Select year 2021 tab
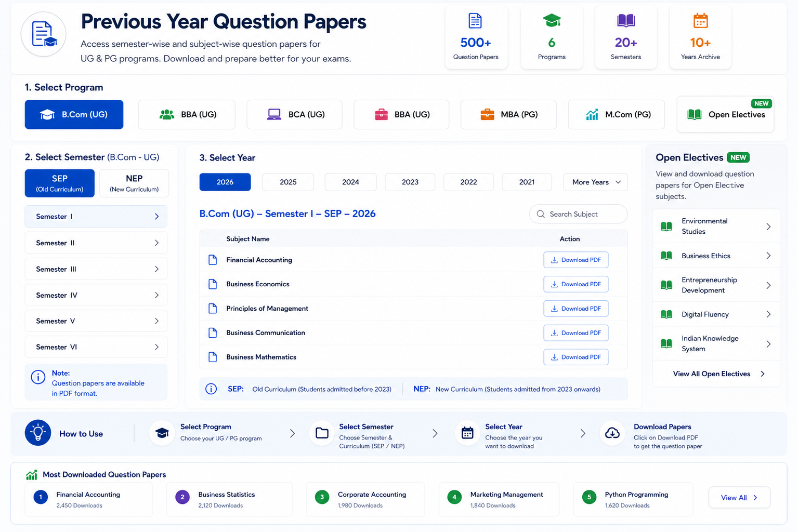 (527, 182)
